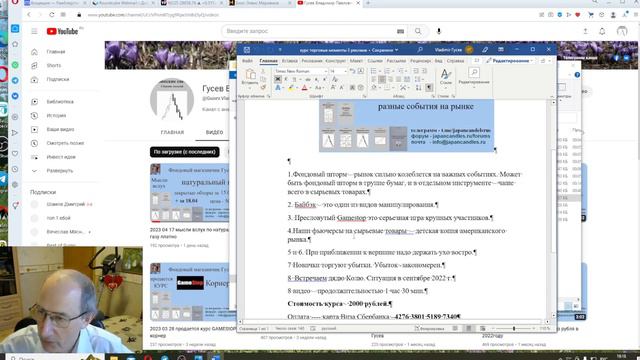The image size is (640, 360).
Task: Toggle paragraph marks display (¶) button
Action: pos(429,87)
